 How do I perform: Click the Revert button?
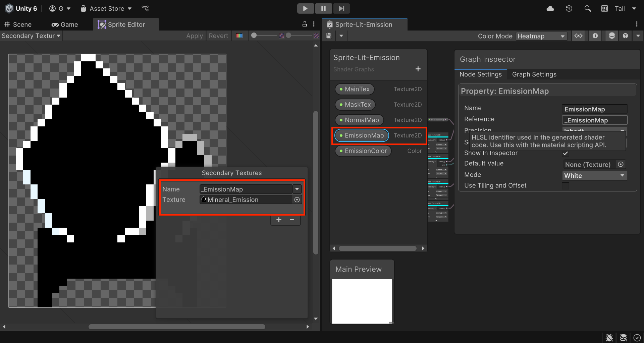(218, 36)
